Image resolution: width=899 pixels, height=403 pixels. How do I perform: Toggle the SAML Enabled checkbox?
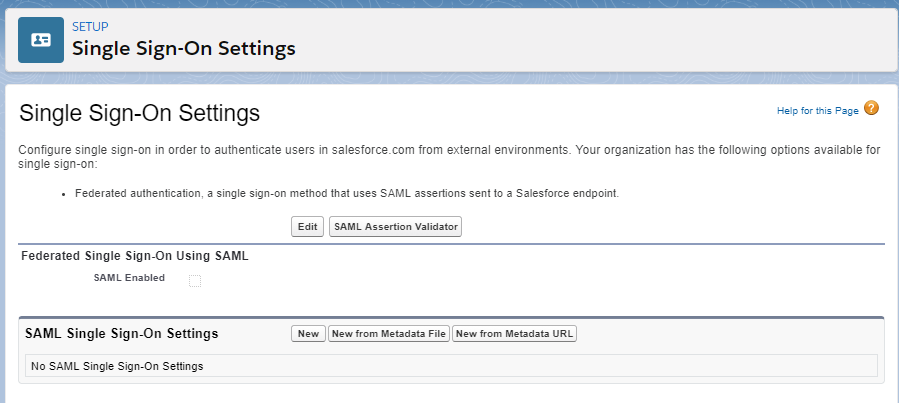coord(195,281)
